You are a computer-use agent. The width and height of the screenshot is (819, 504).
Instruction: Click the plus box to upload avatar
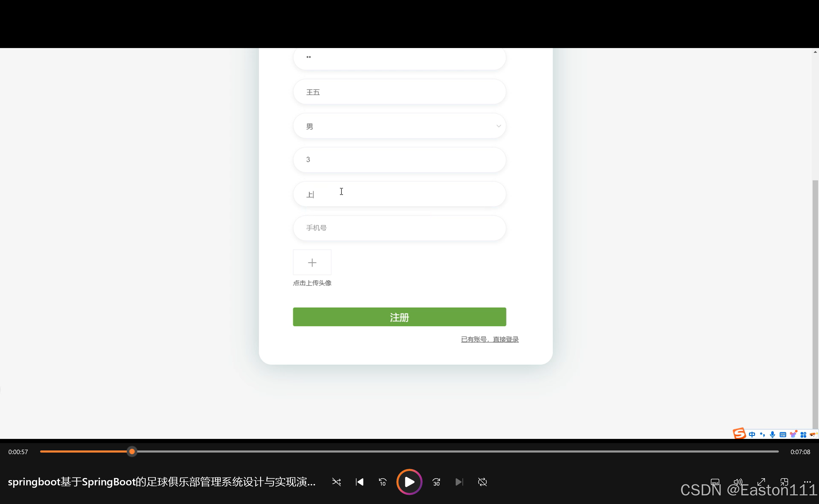pos(312,263)
